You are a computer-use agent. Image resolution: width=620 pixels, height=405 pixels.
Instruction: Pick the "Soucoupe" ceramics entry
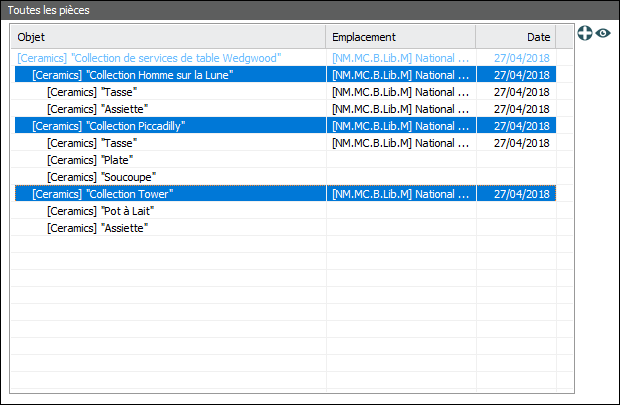98,177
